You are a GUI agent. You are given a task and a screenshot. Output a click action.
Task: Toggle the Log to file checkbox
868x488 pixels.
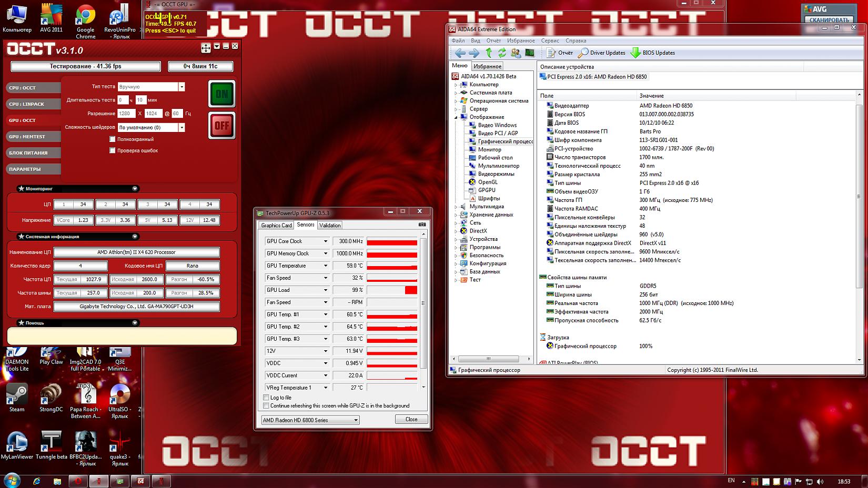point(266,398)
